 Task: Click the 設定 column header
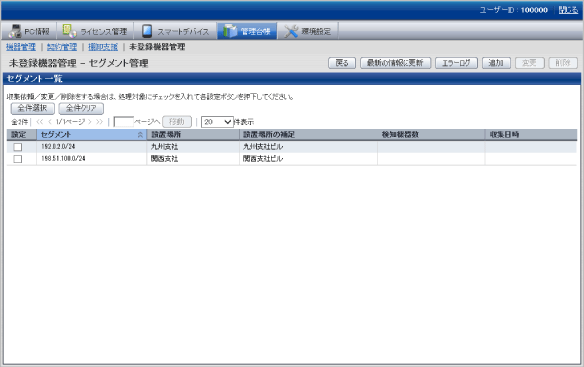click(x=21, y=135)
